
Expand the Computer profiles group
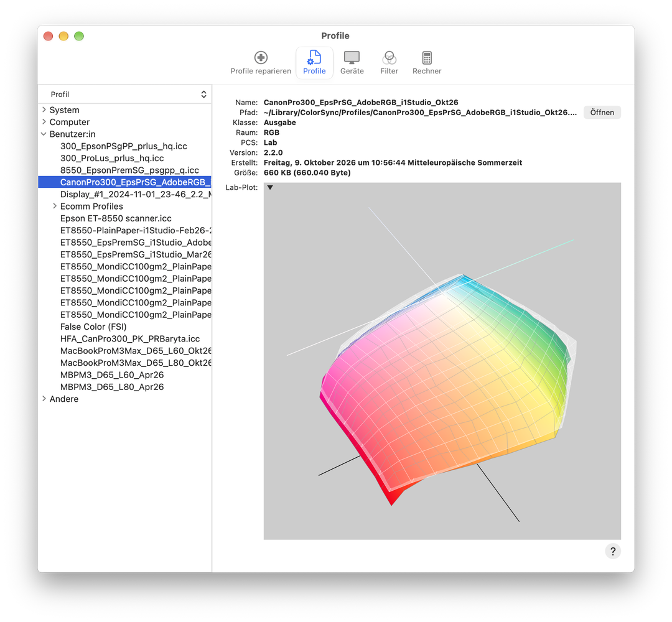coord(44,122)
